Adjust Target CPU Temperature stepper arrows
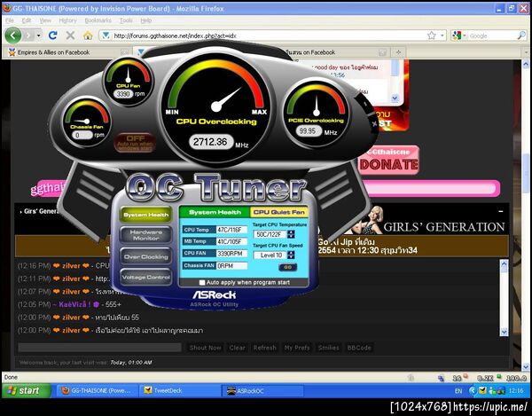This screenshot has width=532, height=416. [x=291, y=234]
